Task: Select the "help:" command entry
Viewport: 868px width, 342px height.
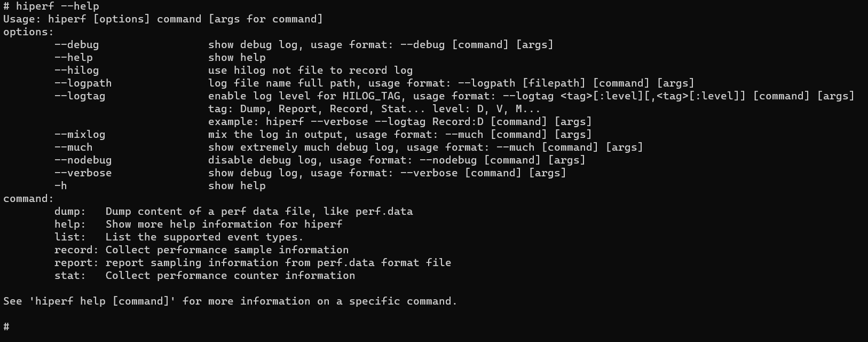Action: pyautogui.click(x=70, y=224)
